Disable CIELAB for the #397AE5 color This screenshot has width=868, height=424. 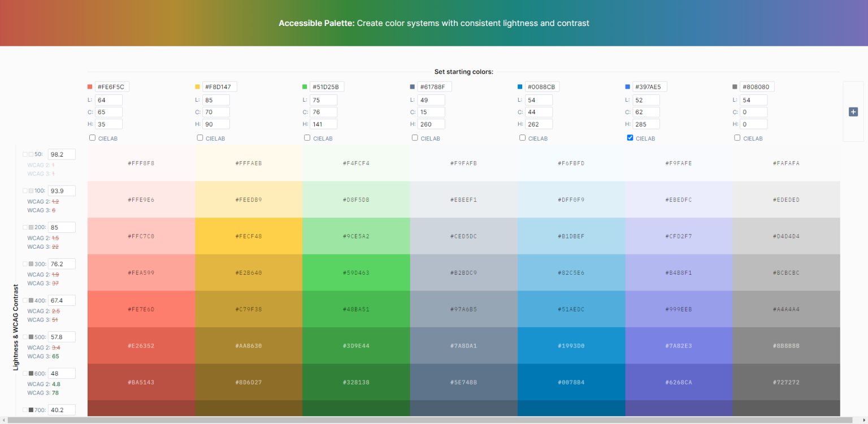(630, 137)
